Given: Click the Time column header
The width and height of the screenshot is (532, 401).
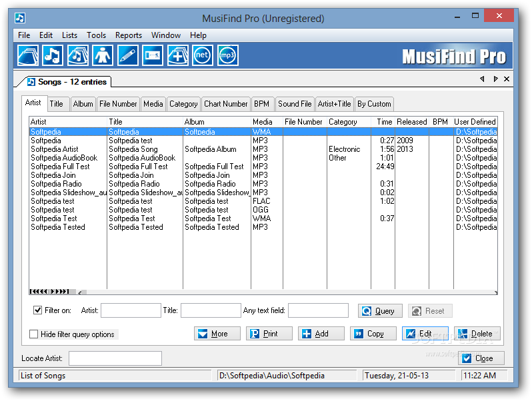Looking at the screenshot, I should tap(383, 122).
